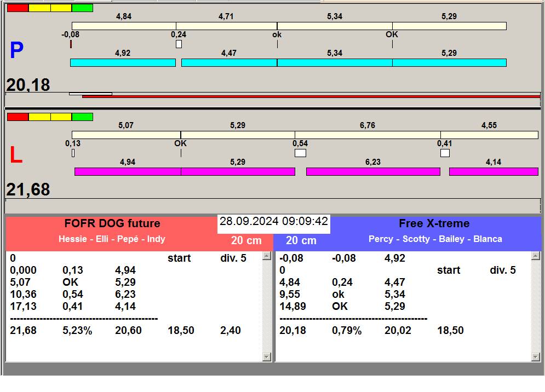The image size is (545, 392).
Task: Select the cream bar labeled 4,55
Action: (x=489, y=135)
